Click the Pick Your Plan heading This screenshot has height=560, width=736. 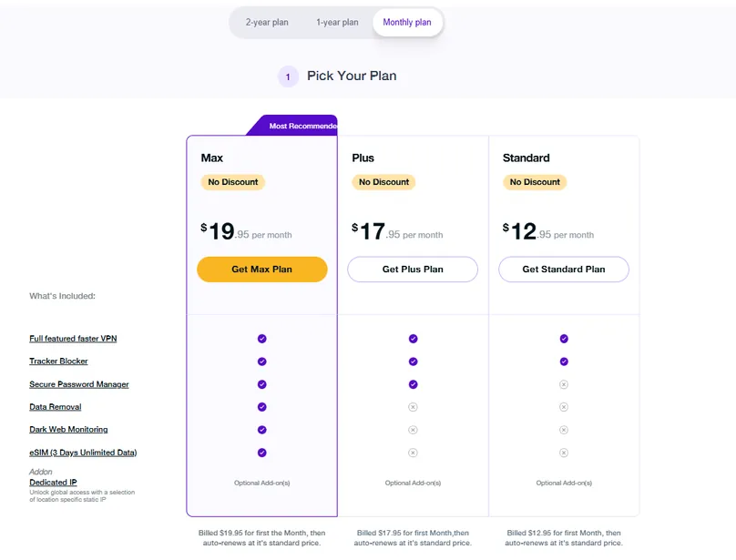tap(352, 76)
